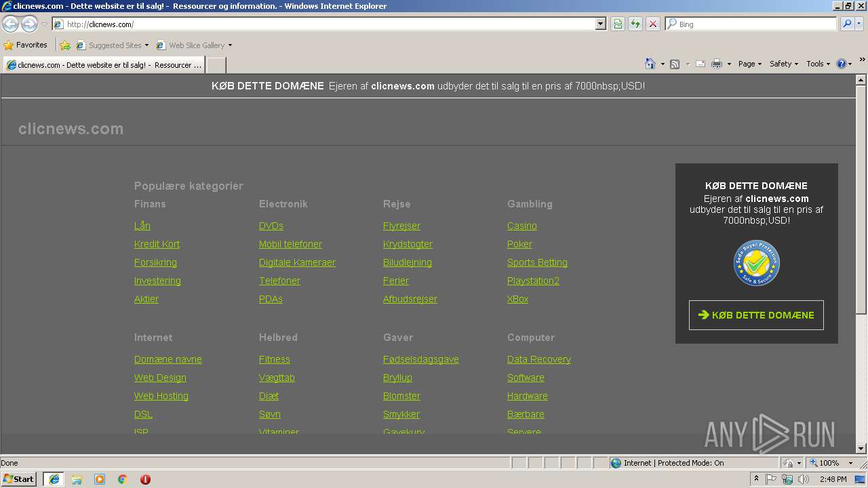This screenshot has height=488, width=868.
Task: Show hidden tray icons arrow
Action: [757, 479]
